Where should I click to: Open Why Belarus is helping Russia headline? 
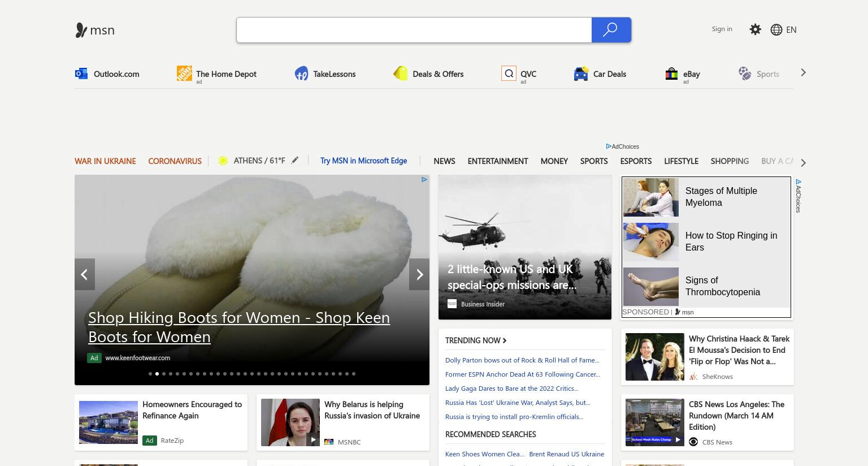click(x=372, y=410)
